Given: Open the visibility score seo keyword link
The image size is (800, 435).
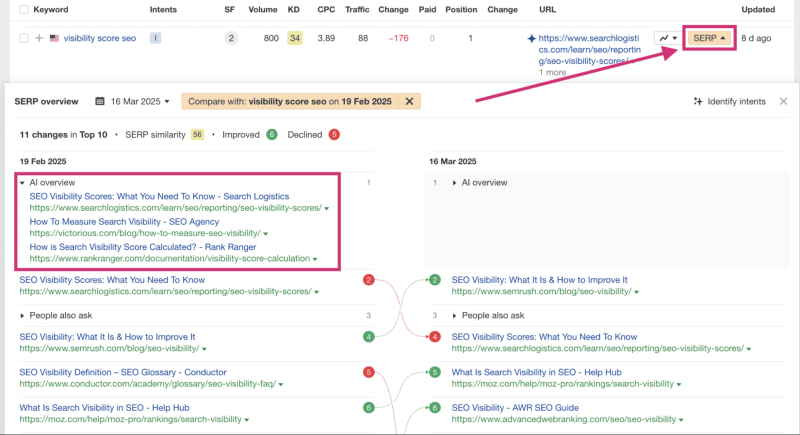Looking at the screenshot, I should click(99, 38).
